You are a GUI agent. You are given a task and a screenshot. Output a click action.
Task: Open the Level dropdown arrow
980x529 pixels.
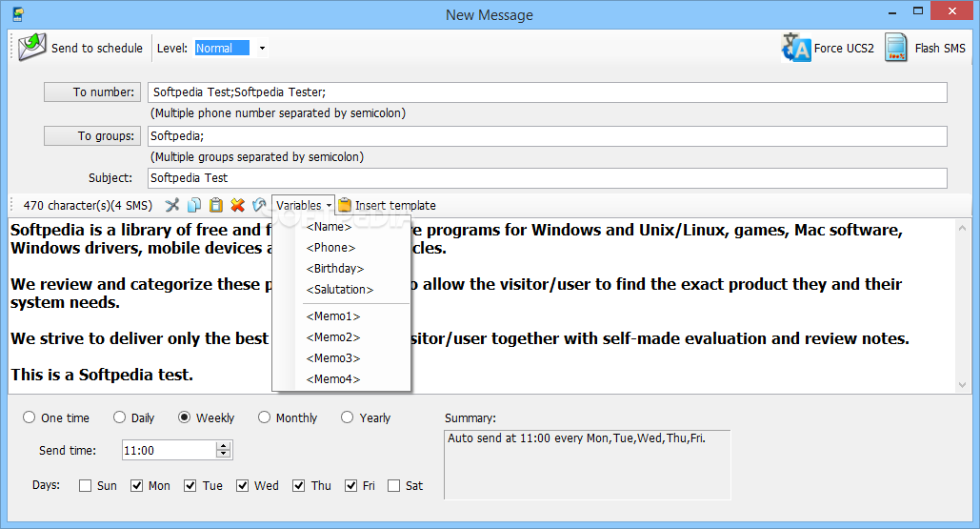coord(263,49)
